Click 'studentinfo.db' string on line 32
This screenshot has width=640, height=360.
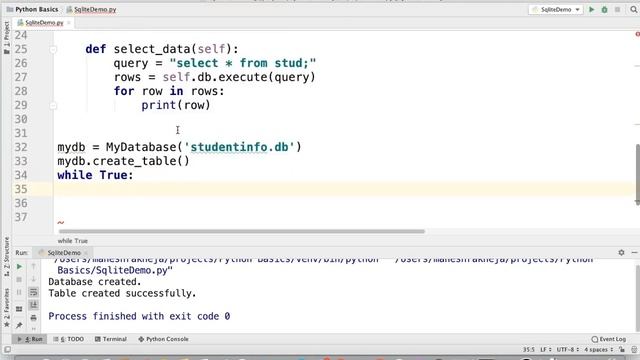242,147
